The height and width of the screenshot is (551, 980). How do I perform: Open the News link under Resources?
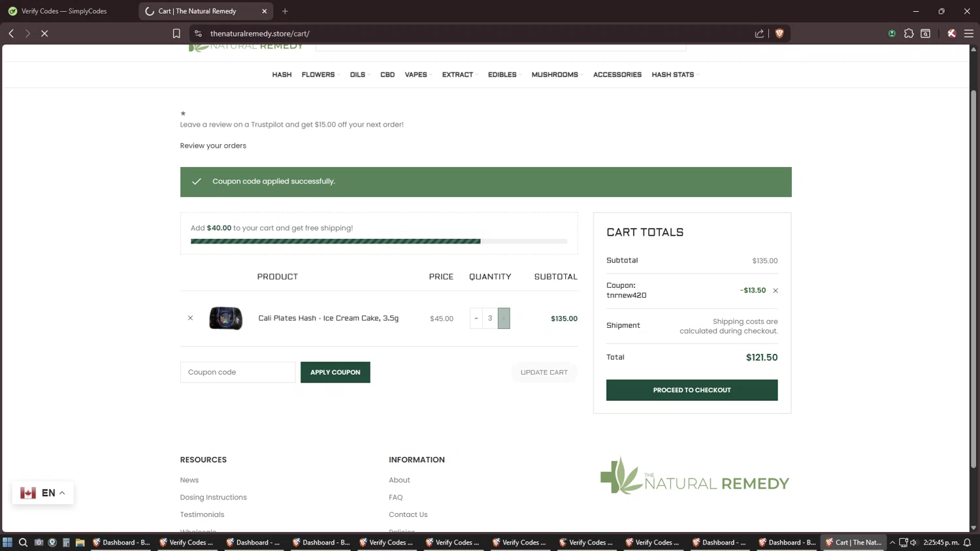(x=189, y=480)
